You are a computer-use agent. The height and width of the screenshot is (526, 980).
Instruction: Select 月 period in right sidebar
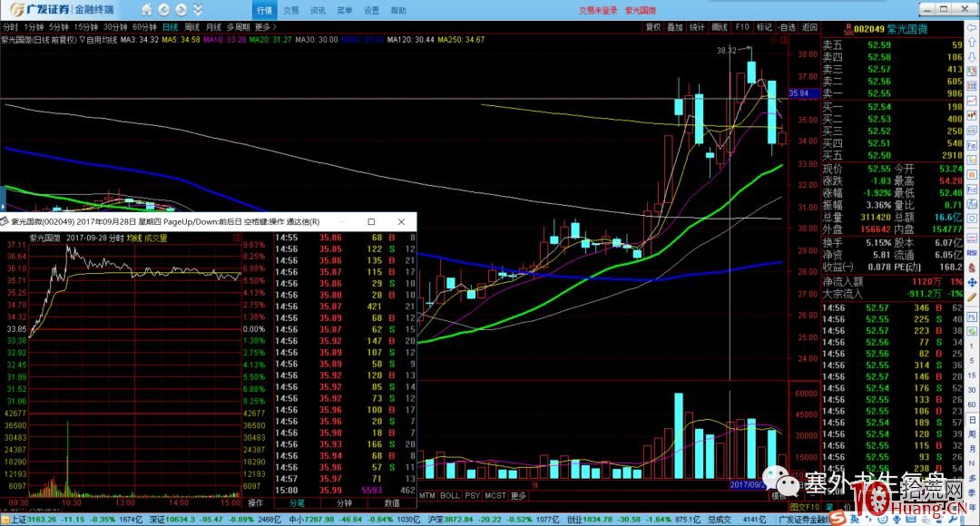(x=972, y=449)
